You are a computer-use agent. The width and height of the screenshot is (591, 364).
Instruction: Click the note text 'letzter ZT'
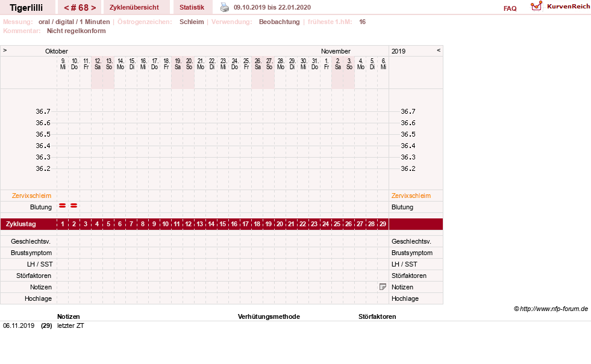point(70,325)
